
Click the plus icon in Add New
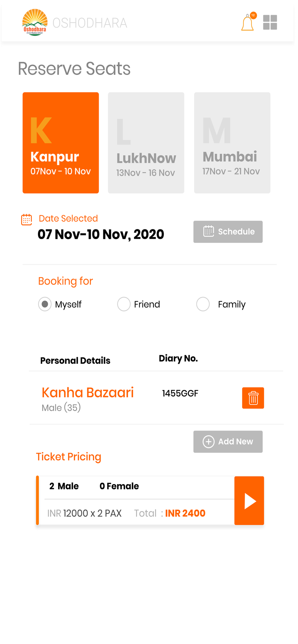[209, 441]
